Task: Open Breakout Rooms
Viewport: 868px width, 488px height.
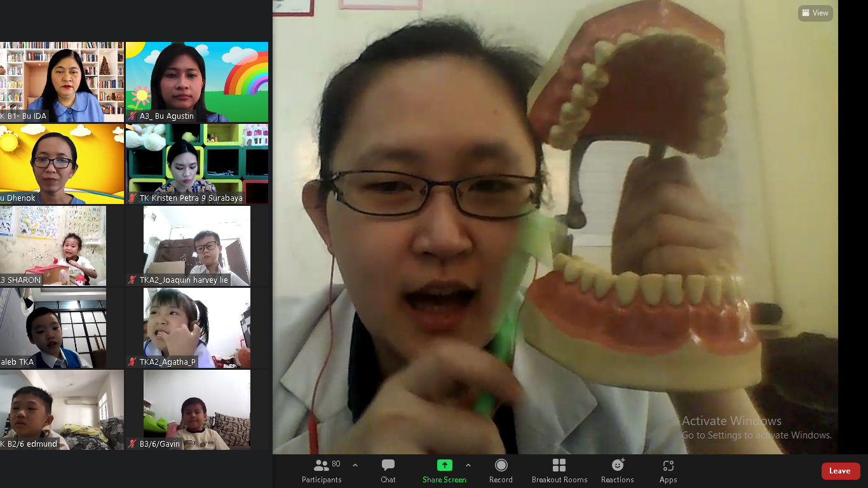Action: click(559, 471)
